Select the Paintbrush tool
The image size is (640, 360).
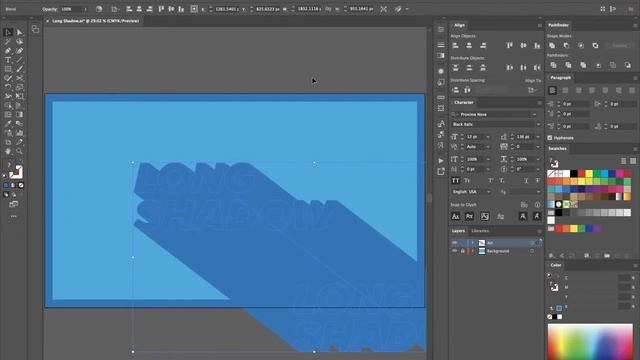point(20,69)
